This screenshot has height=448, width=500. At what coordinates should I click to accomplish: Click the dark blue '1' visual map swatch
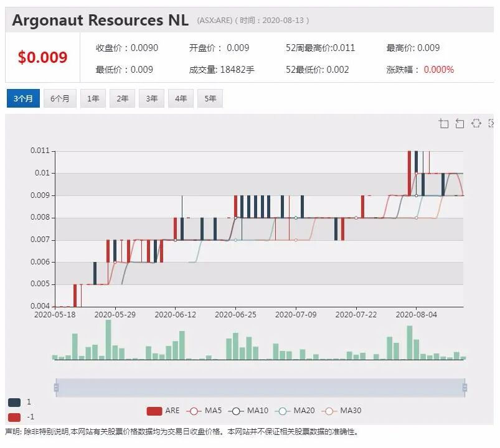[14, 402]
